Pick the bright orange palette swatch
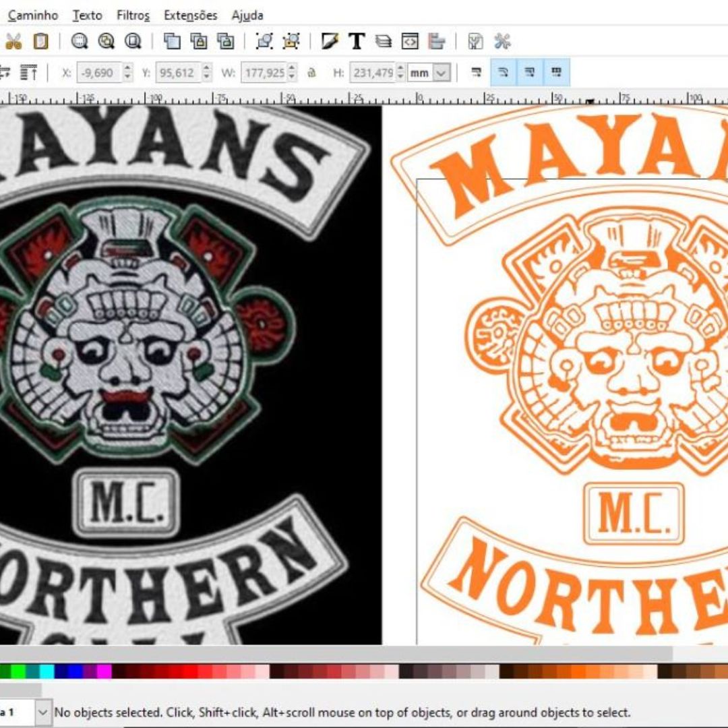Screen dimensions: 728x728 click(579, 671)
